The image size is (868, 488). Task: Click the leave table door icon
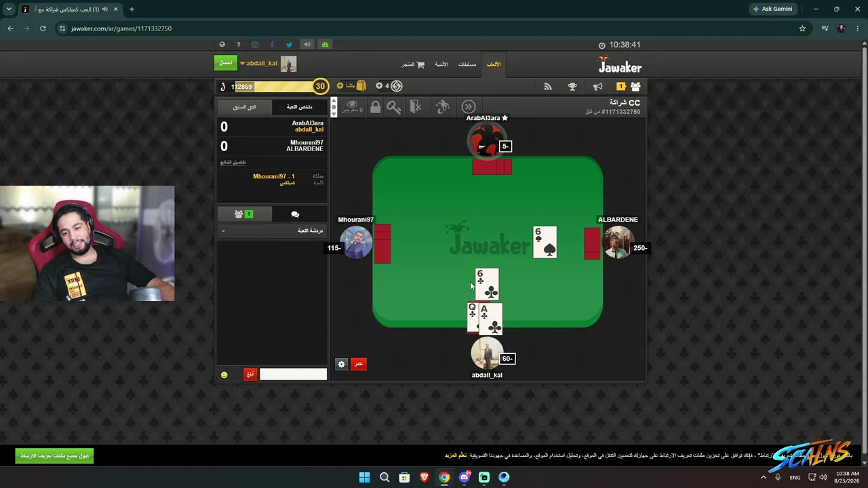click(x=416, y=107)
